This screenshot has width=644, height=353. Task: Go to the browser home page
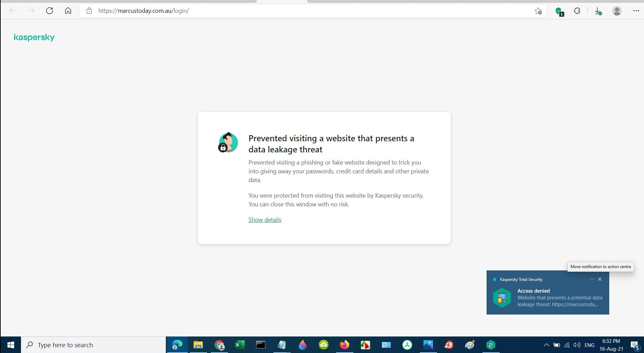(68, 11)
